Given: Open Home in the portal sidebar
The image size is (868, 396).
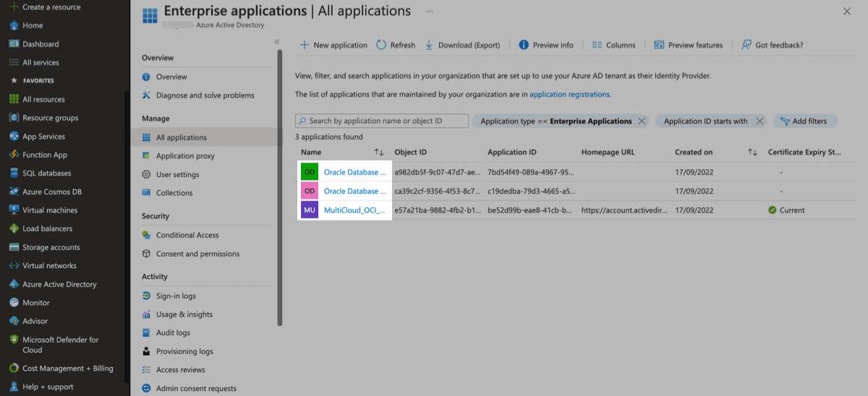Looking at the screenshot, I should 33,25.
